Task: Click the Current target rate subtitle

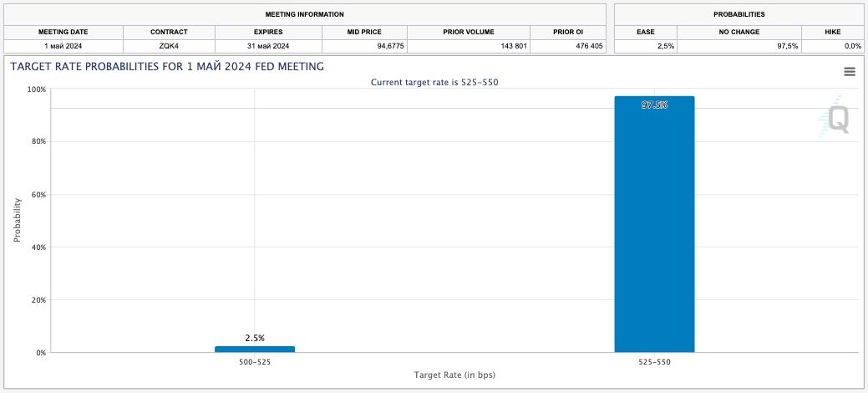Action: (x=435, y=82)
